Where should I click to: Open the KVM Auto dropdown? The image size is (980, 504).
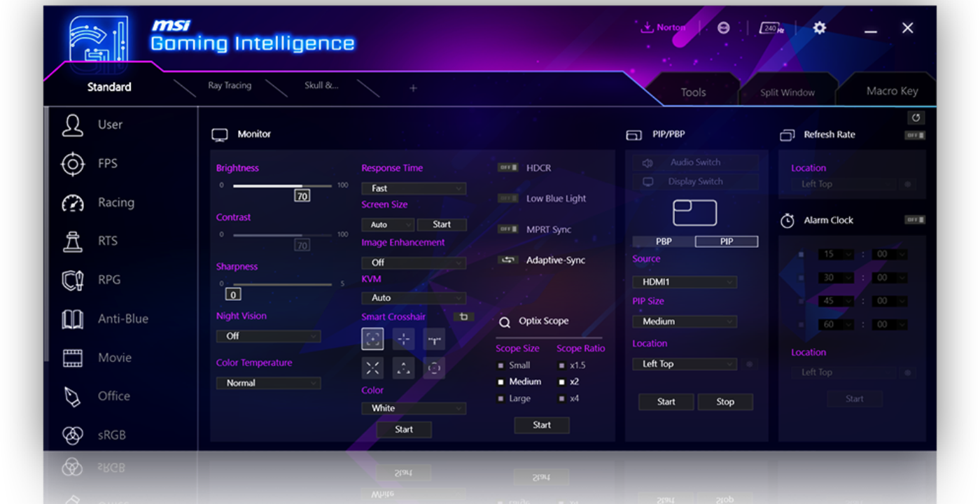[x=414, y=297]
